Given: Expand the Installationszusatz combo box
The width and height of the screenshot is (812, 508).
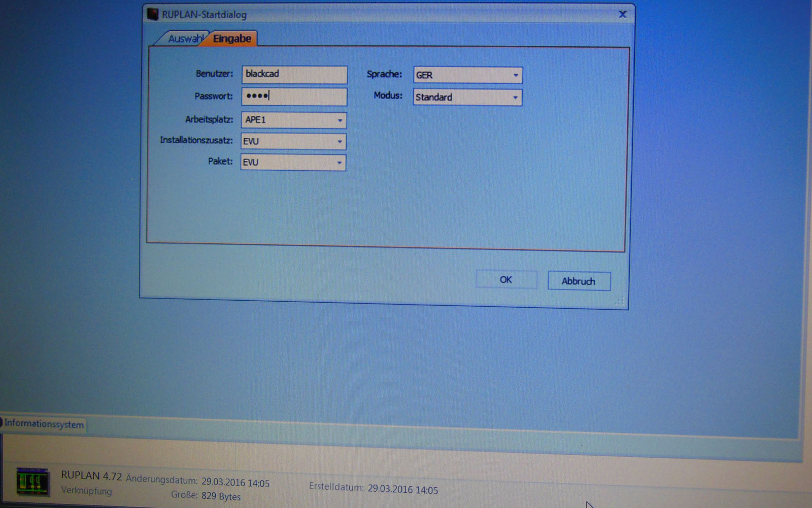Looking at the screenshot, I should pos(293,141).
